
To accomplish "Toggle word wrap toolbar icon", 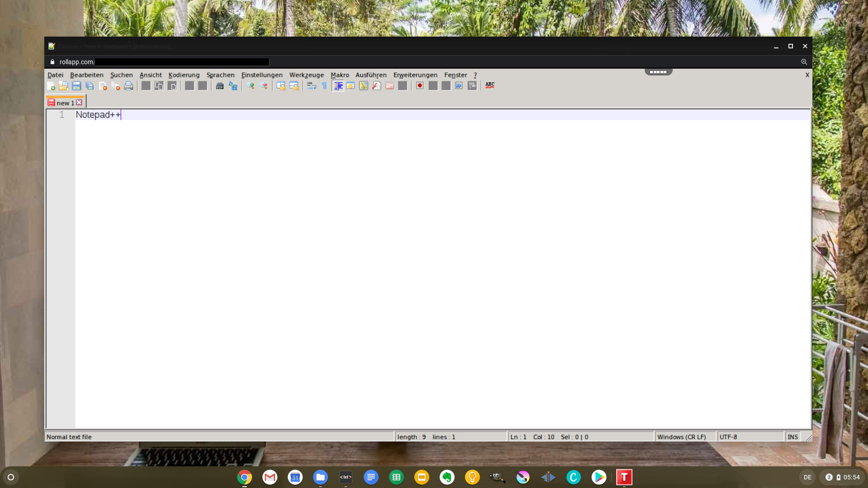I will tap(311, 86).
